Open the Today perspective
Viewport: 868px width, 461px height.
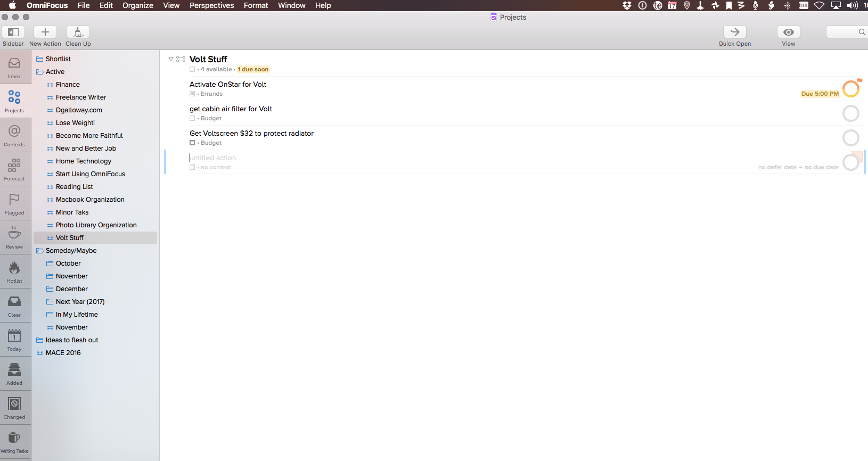[15, 340]
